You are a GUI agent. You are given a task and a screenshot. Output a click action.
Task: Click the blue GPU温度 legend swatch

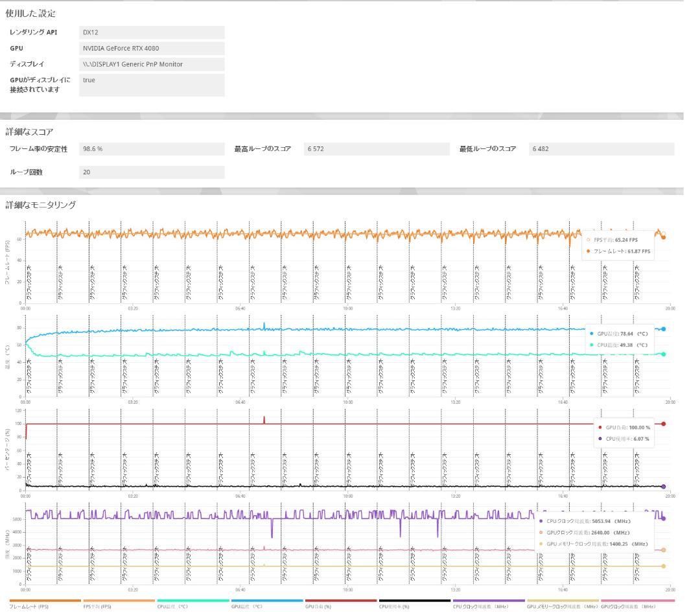pos(266,600)
